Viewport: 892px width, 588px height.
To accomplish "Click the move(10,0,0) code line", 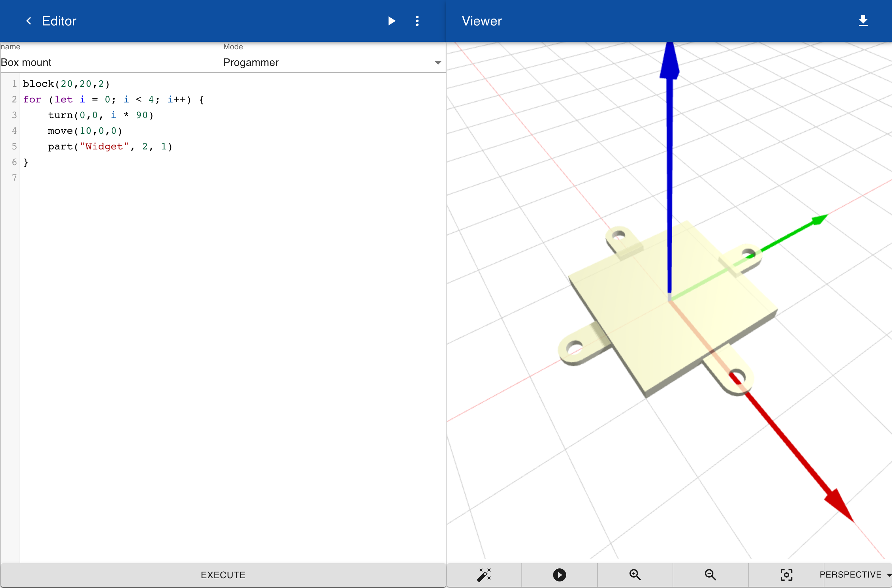I will coord(85,131).
